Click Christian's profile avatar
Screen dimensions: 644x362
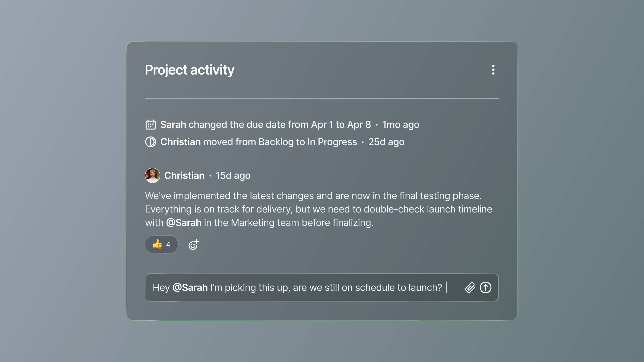[x=153, y=175]
